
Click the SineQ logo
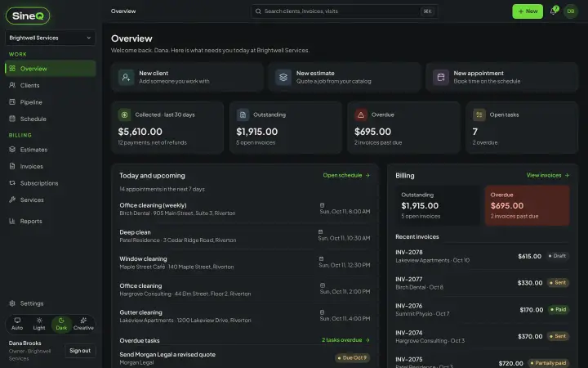coord(28,16)
